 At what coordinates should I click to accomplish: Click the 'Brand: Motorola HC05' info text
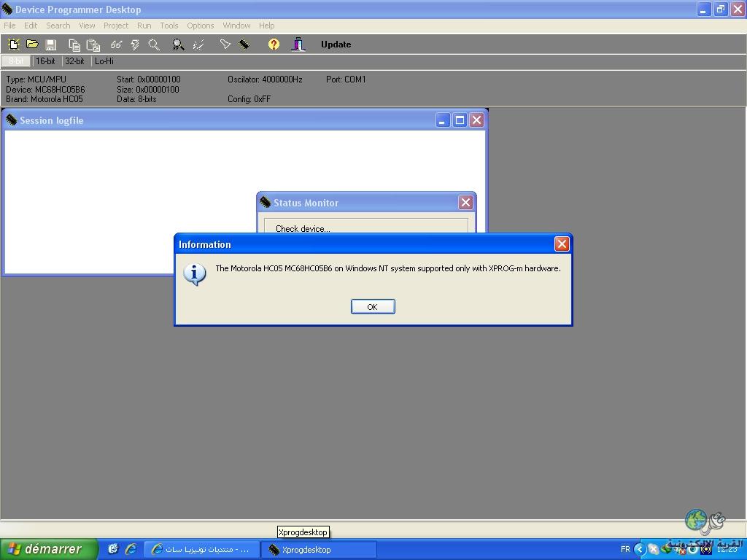tap(44, 99)
